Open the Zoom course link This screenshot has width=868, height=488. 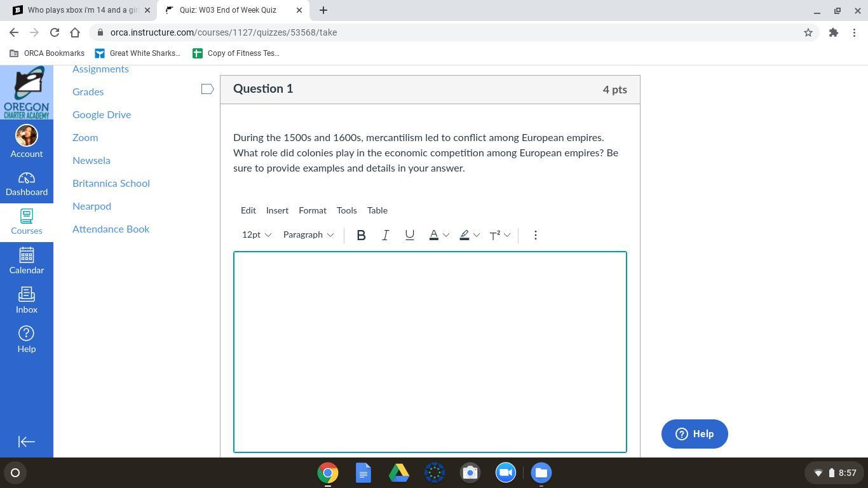[85, 138]
